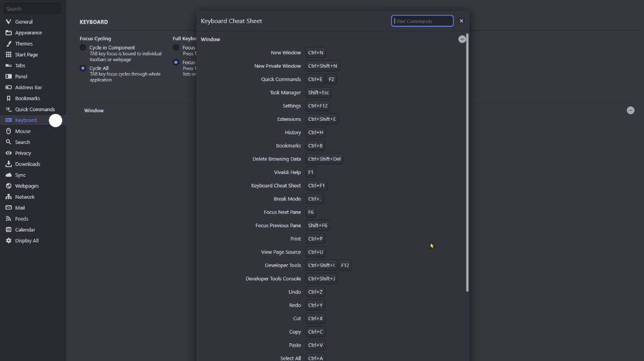Collapse Window section in cheat sheet
The image size is (644, 361).
462,39
